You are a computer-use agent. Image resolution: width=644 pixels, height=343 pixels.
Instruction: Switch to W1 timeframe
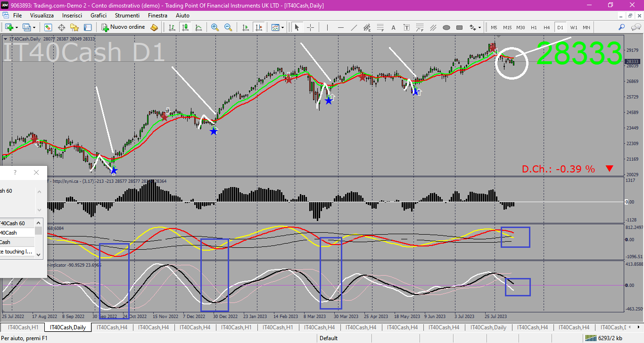click(573, 27)
